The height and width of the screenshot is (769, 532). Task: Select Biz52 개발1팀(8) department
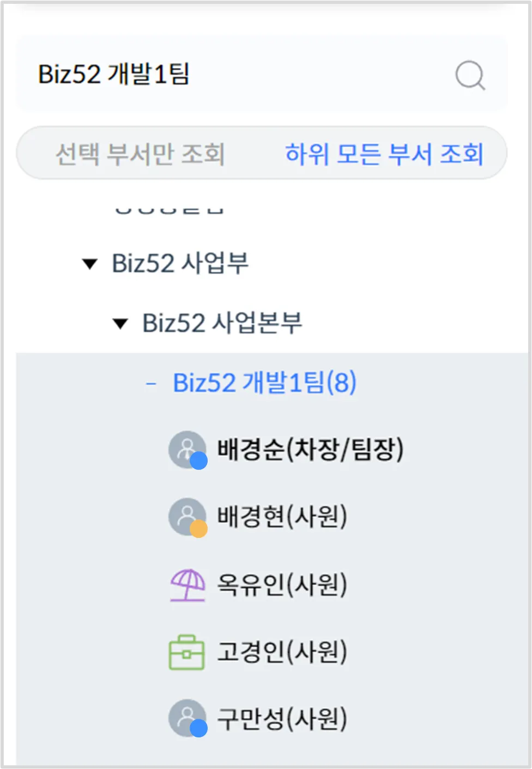click(265, 383)
